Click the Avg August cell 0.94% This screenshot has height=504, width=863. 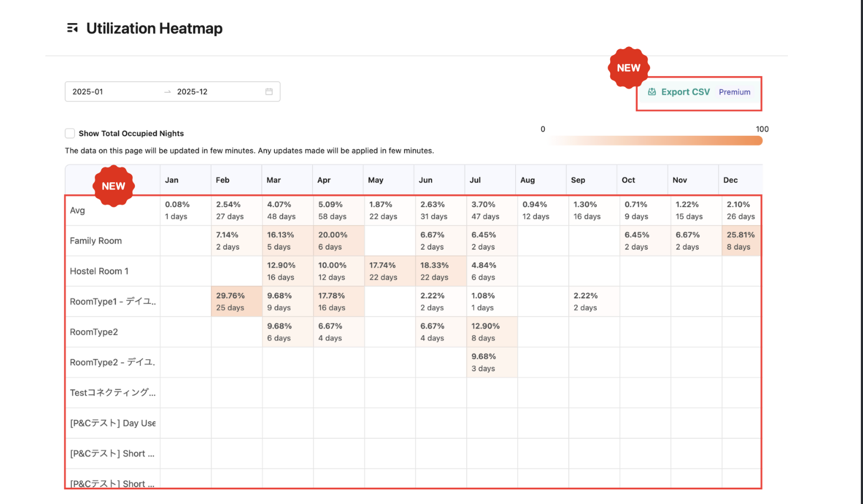(x=543, y=210)
